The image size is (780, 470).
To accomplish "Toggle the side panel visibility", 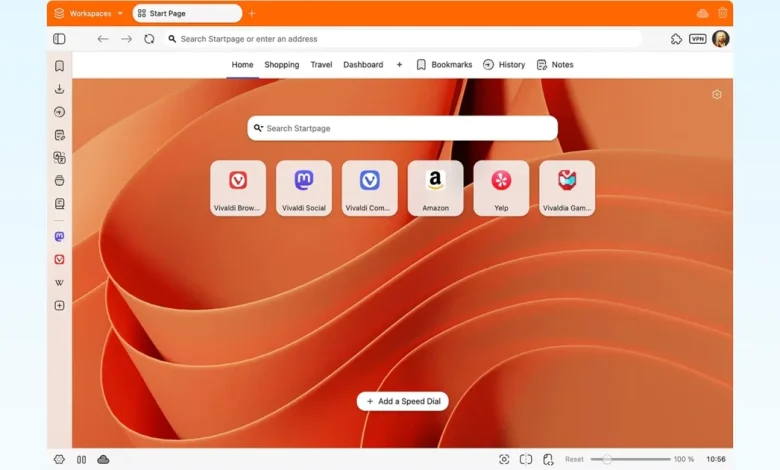I will pyautogui.click(x=59, y=39).
